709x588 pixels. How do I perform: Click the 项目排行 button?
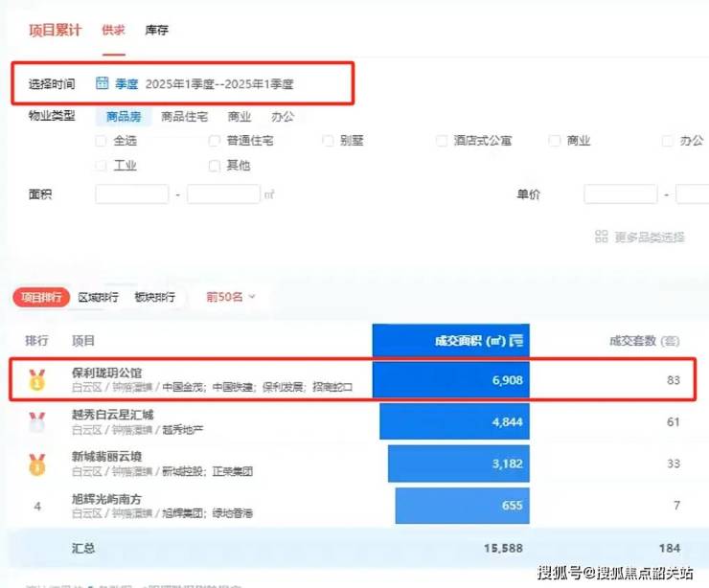pos(41,297)
